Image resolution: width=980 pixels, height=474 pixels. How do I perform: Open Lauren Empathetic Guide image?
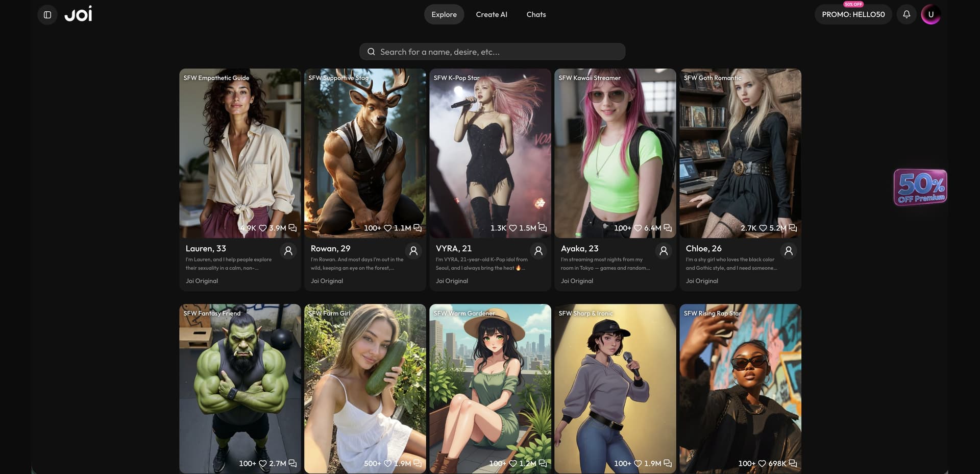pos(240,153)
